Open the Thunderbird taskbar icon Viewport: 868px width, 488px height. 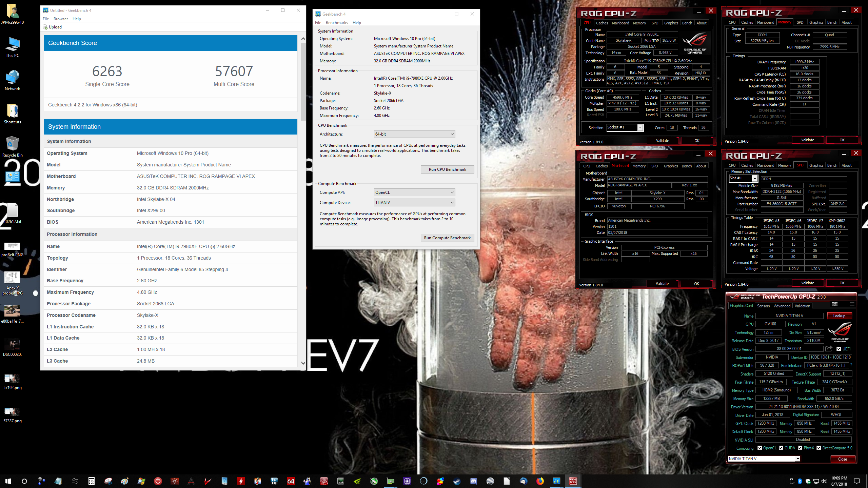coord(523,481)
